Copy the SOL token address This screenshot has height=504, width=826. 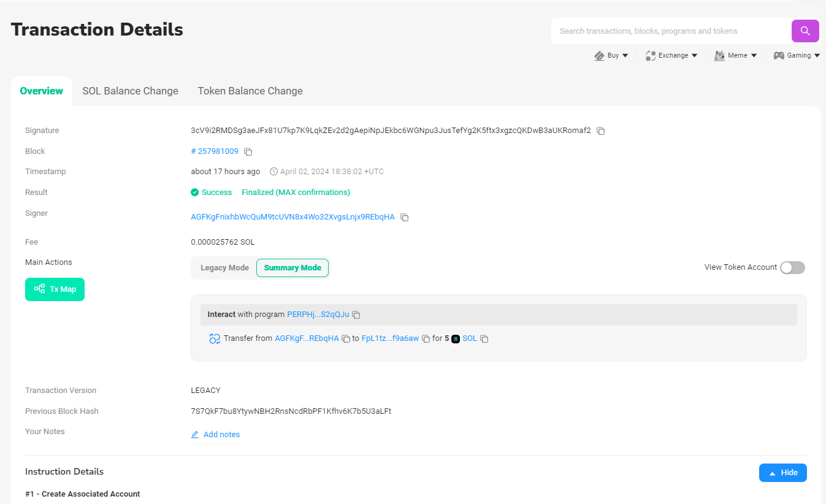484,338
